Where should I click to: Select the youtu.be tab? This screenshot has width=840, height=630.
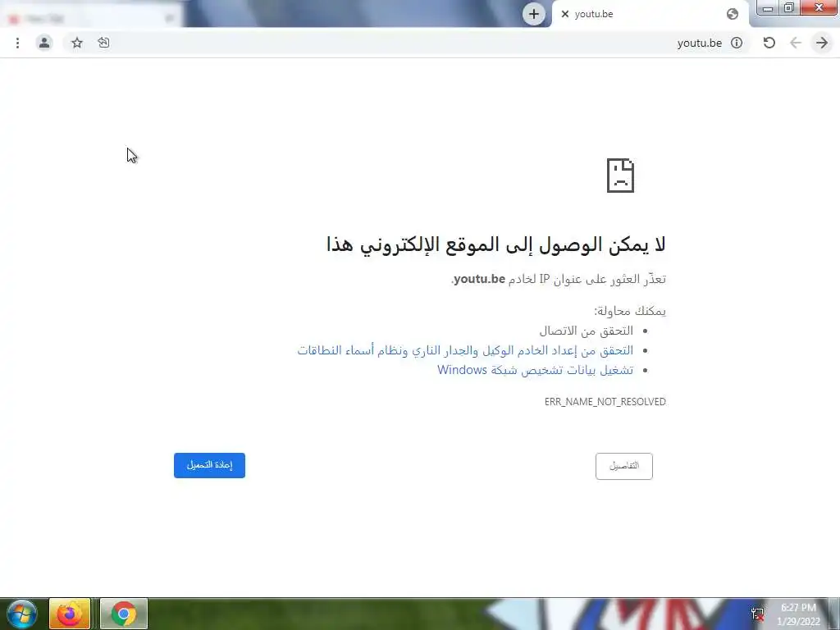(x=650, y=15)
